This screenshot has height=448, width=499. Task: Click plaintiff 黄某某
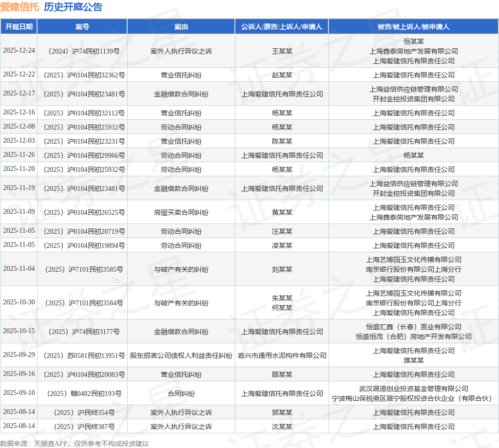tap(282, 212)
